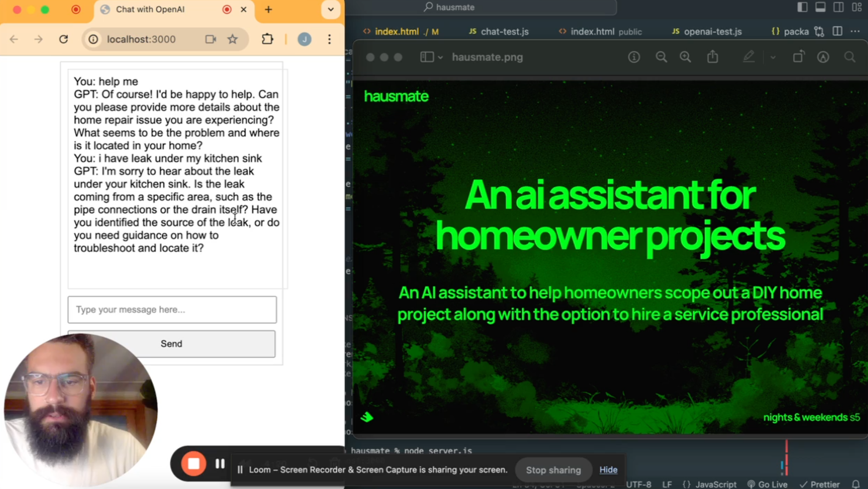This screenshot has width=868, height=489.
Task: Click the Send button in chat
Action: (171, 344)
